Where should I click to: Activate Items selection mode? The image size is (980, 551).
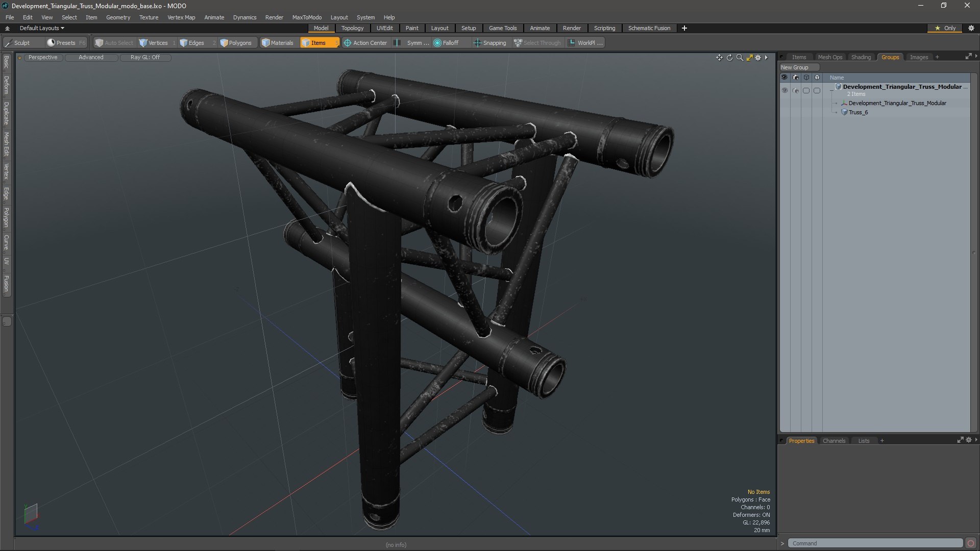point(319,43)
